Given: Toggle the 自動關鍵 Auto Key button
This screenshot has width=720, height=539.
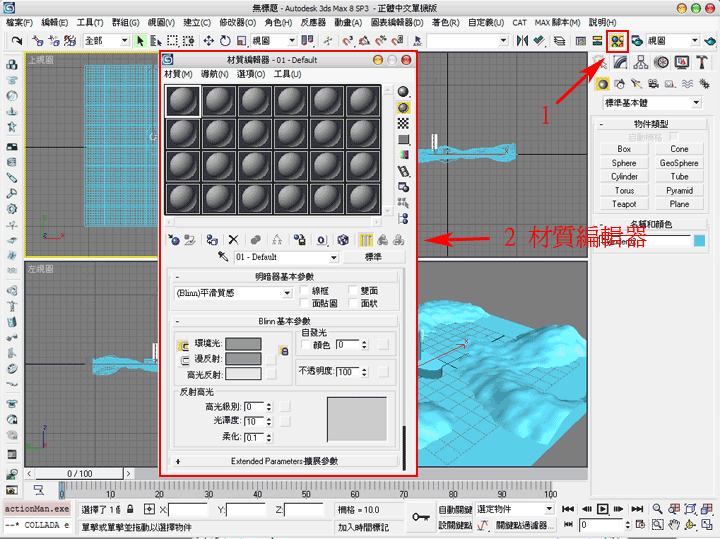Looking at the screenshot, I should 455,509.
